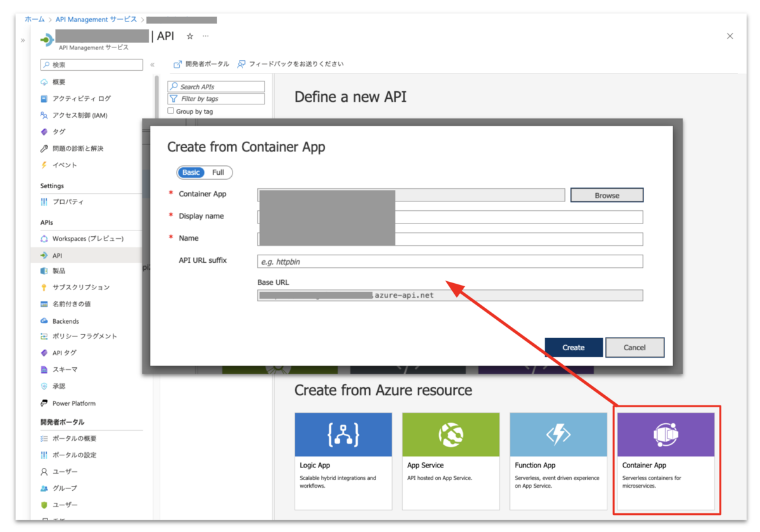Click API Management サービス breadcrumb link

[96, 20]
